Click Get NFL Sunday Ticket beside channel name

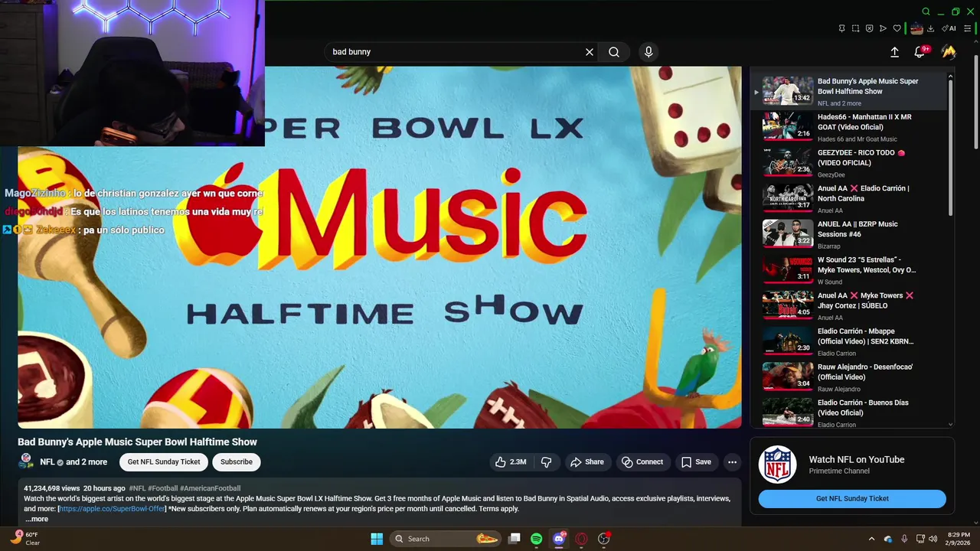(164, 461)
